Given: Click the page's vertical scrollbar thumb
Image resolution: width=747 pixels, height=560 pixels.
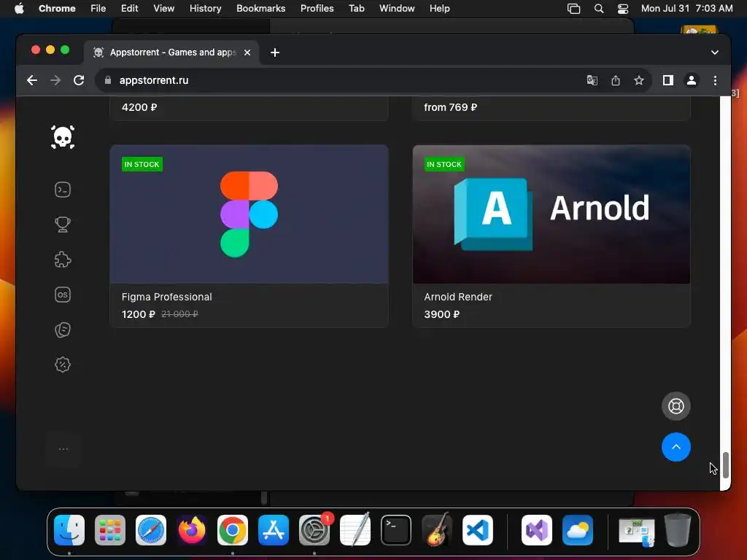Looking at the screenshot, I should click(725, 465).
